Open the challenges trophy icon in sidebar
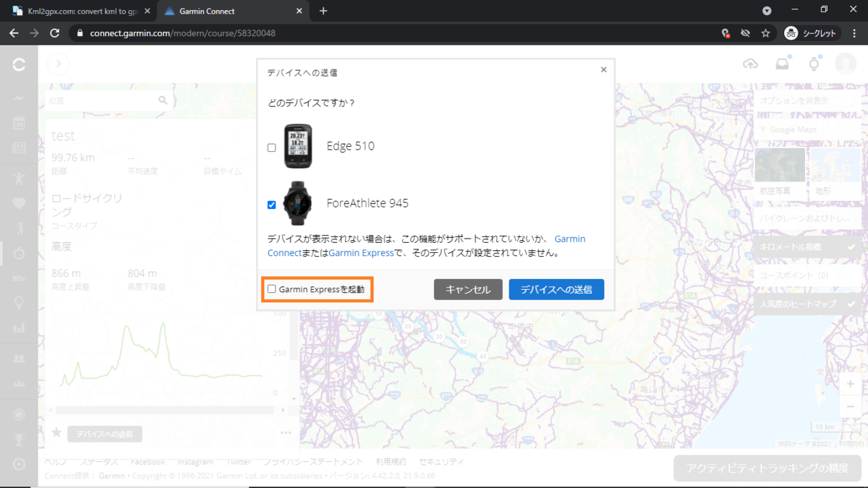Viewport: 868px width, 488px height. click(20, 439)
